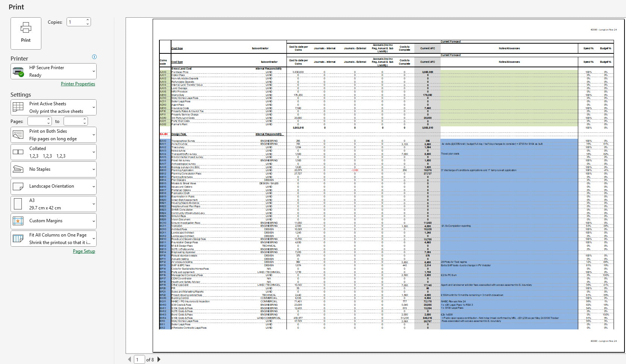Viewport: 626px width, 364px height.
Task: Click the landscape orientation page icon
Action: 18,186
